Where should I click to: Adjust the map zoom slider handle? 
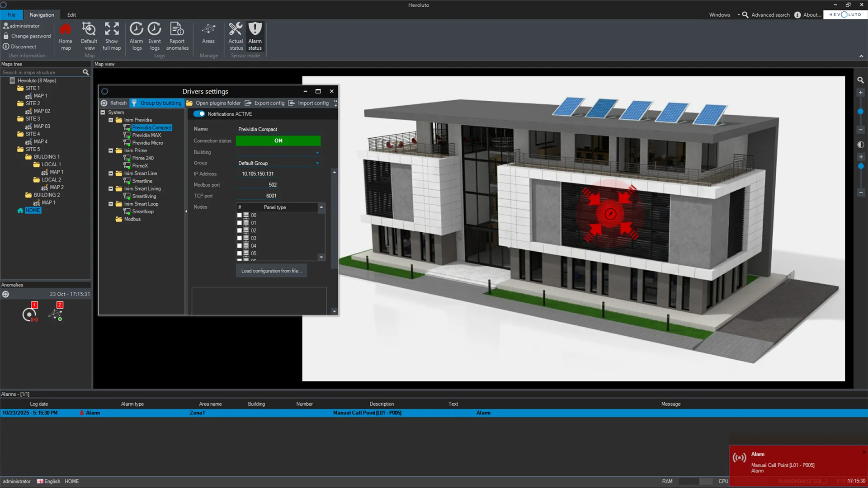tap(860, 111)
